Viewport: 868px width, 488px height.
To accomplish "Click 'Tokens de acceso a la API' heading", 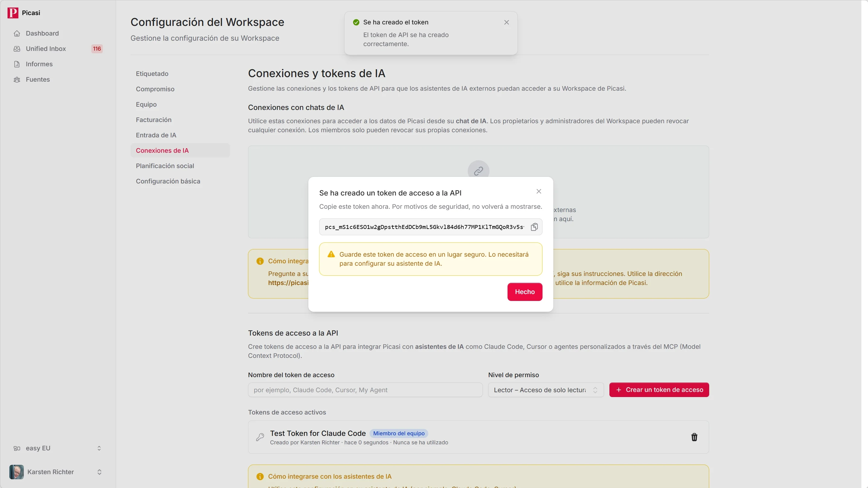I will [293, 333].
